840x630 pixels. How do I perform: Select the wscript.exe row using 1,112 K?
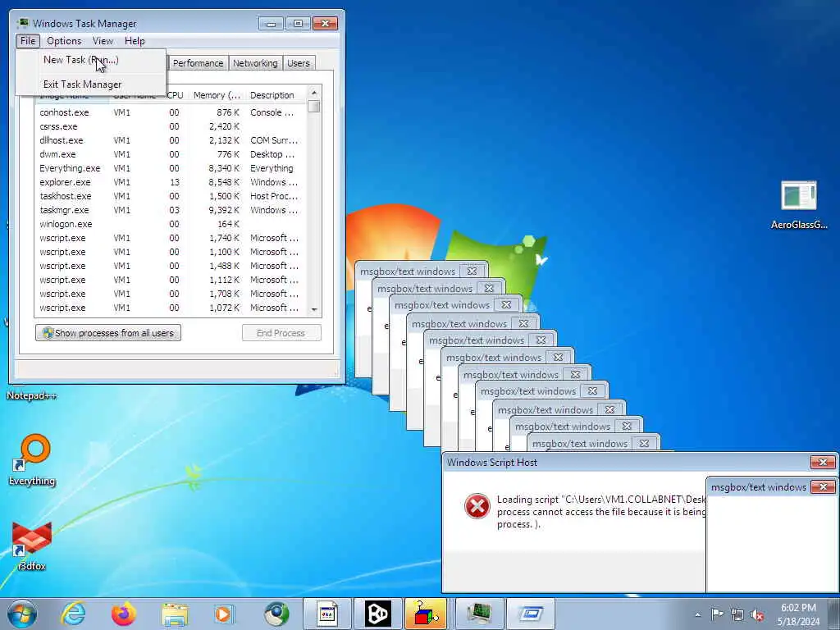171,280
